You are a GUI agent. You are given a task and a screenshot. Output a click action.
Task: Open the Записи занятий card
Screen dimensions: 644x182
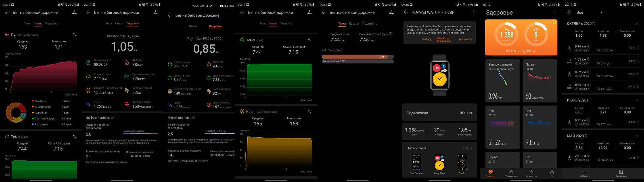(503, 81)
